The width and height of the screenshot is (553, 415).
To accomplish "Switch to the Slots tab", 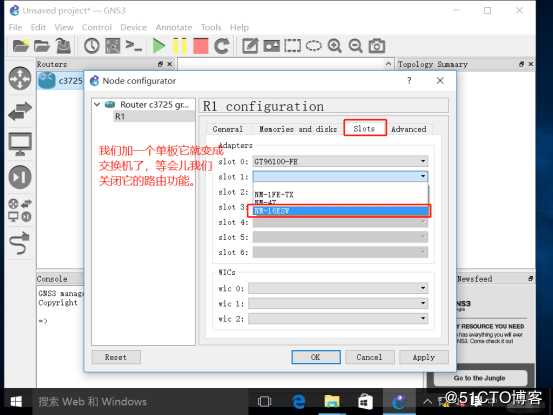I will [x=365, y=128].
